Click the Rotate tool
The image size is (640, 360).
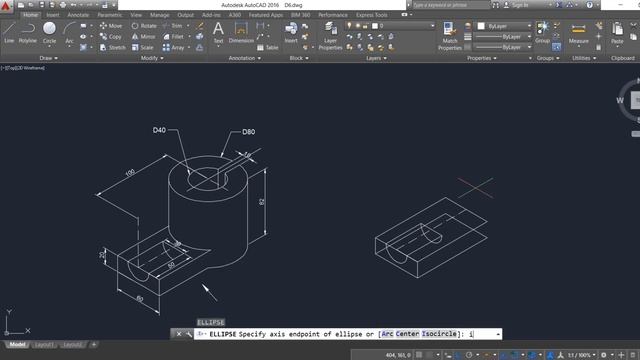[x=144, y=26]
